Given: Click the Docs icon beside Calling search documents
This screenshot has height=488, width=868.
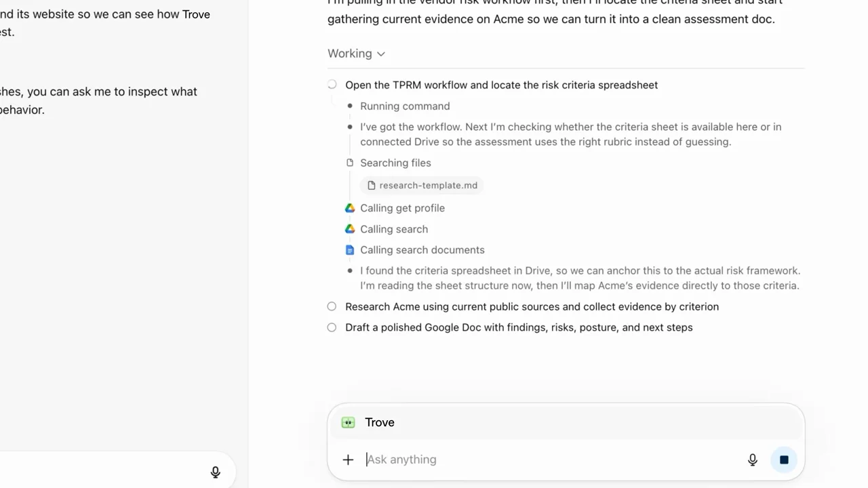Looking at the screenshot, I should [350, 250].
